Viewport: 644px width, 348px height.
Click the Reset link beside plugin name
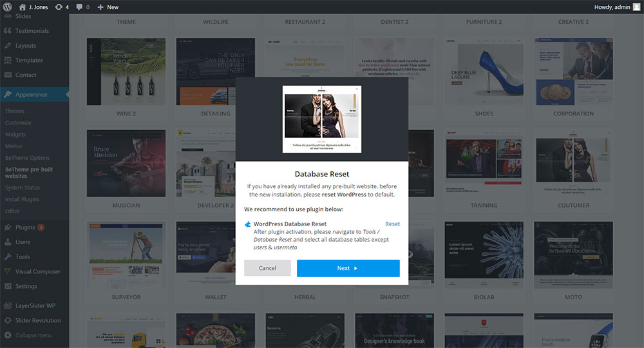(392, 224)
